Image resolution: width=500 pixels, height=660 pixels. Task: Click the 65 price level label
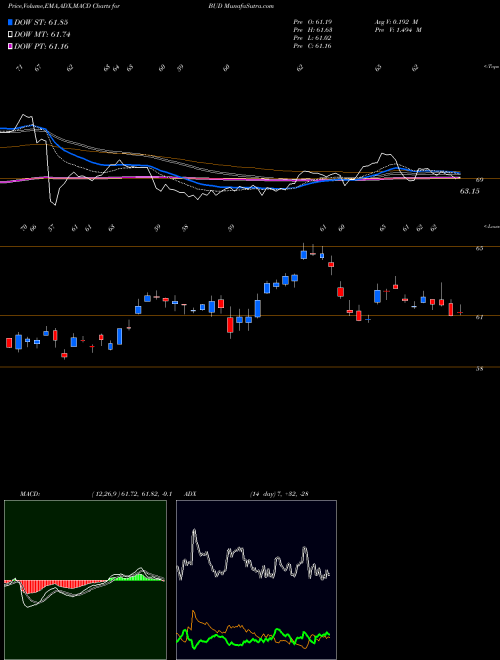pyautogui.click(x=479, y=248)
